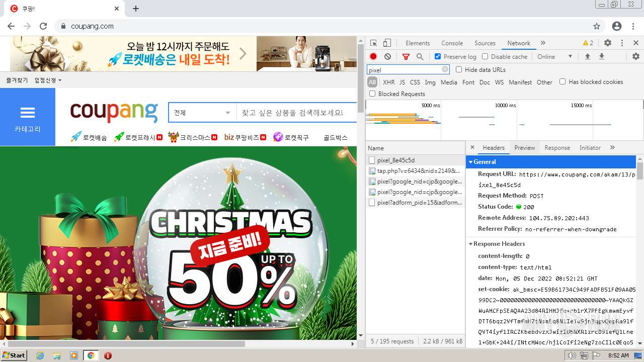The height and width of the screenshot is (362, 644).
Task: Expand more detail tabs chevron
Action: coord(612,147)
